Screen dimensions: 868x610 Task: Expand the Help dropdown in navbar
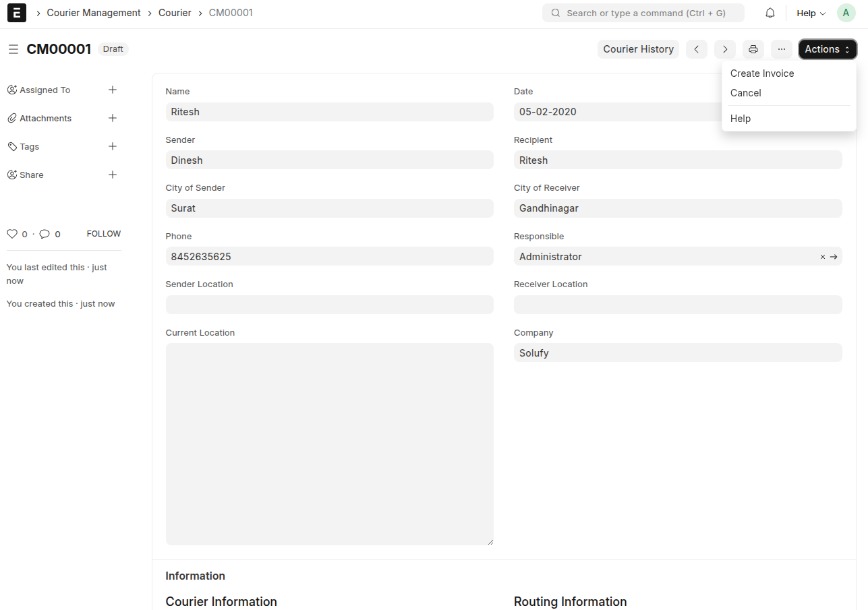811,13
